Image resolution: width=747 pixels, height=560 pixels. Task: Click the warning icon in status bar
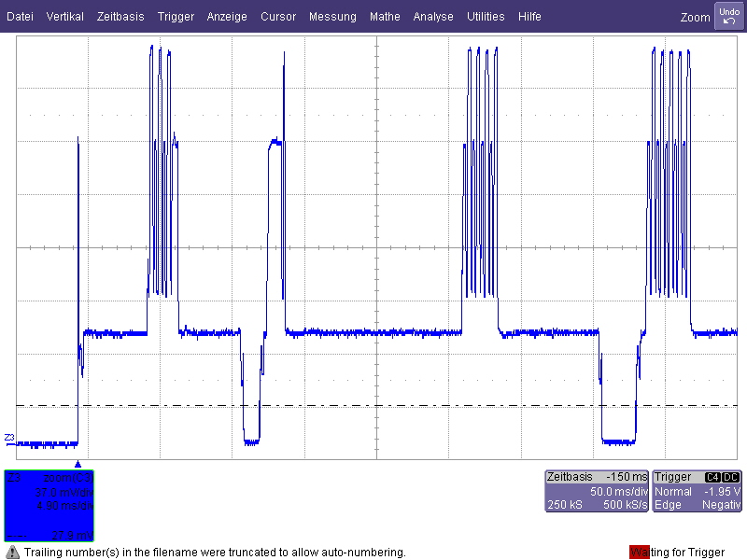pos(12,553)
